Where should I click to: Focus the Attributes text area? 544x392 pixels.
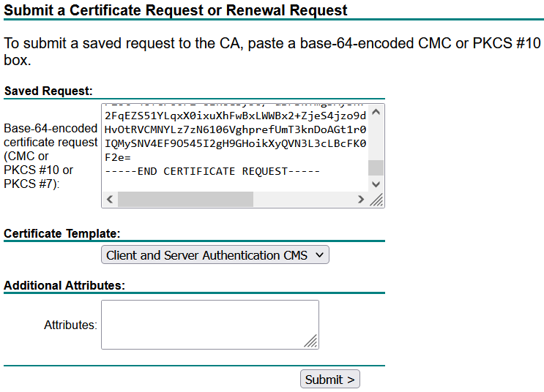click(x=210, y=325)
